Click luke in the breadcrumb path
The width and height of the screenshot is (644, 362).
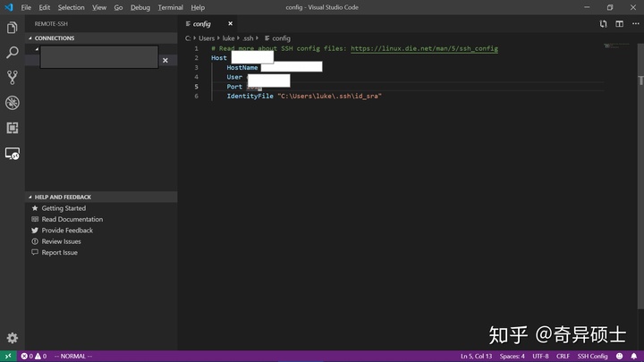tap(228, 38)
